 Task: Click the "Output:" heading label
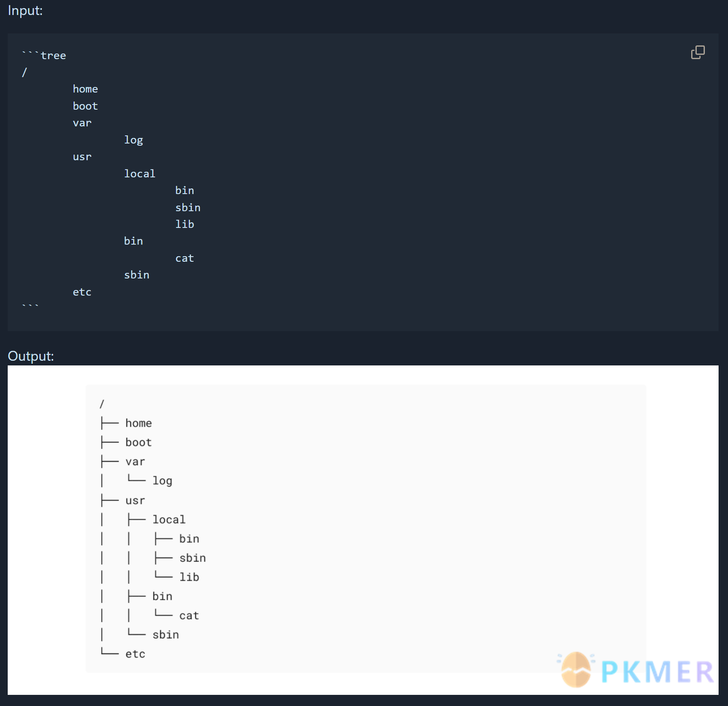point(31,356)
